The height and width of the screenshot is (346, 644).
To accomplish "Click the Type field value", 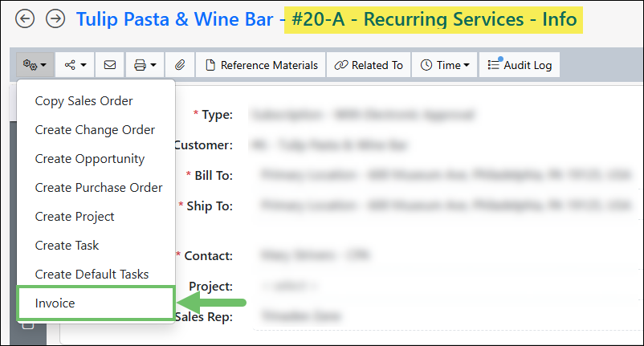I will (x=363, y=115).
